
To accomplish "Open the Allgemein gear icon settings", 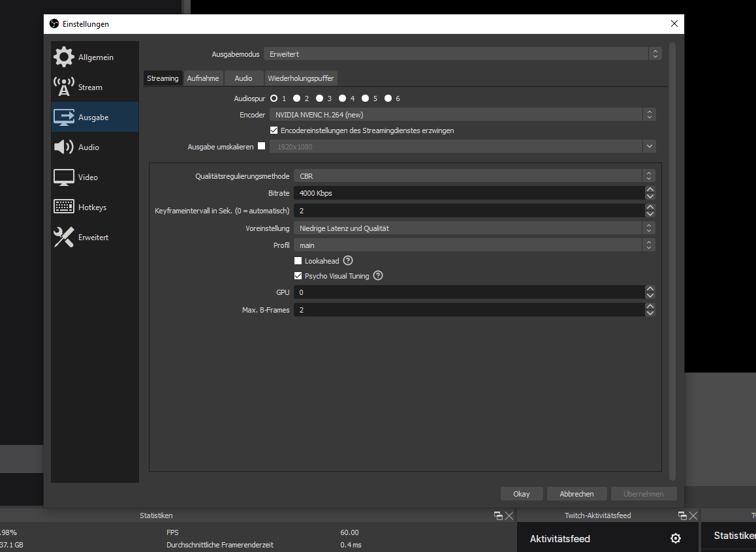I will click(x=64, y=57).
